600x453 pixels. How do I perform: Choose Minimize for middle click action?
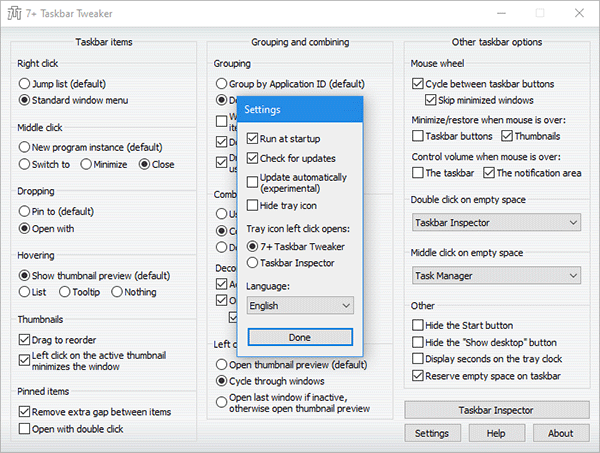tap(87, 164)
